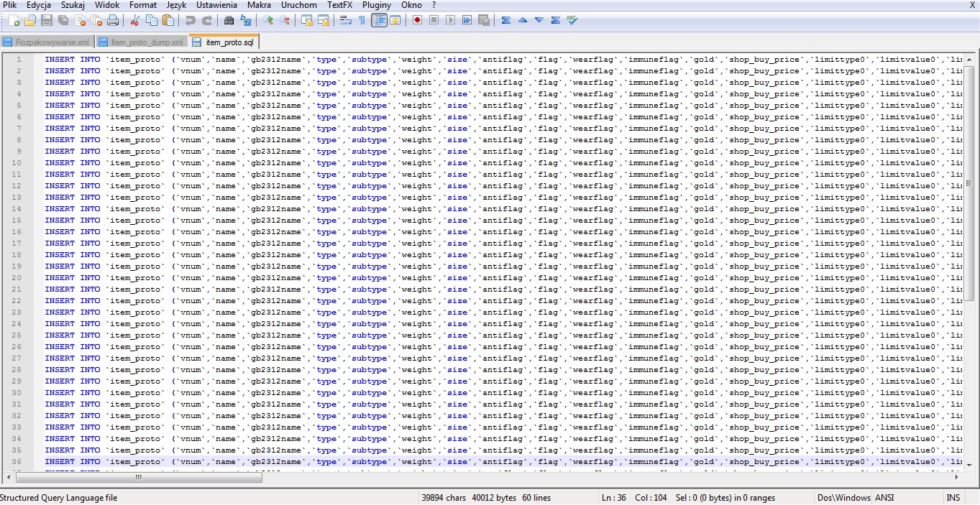Screen dimensions: 980x505
Task: Open the Ustawienia menu
Action: [216, 5]
